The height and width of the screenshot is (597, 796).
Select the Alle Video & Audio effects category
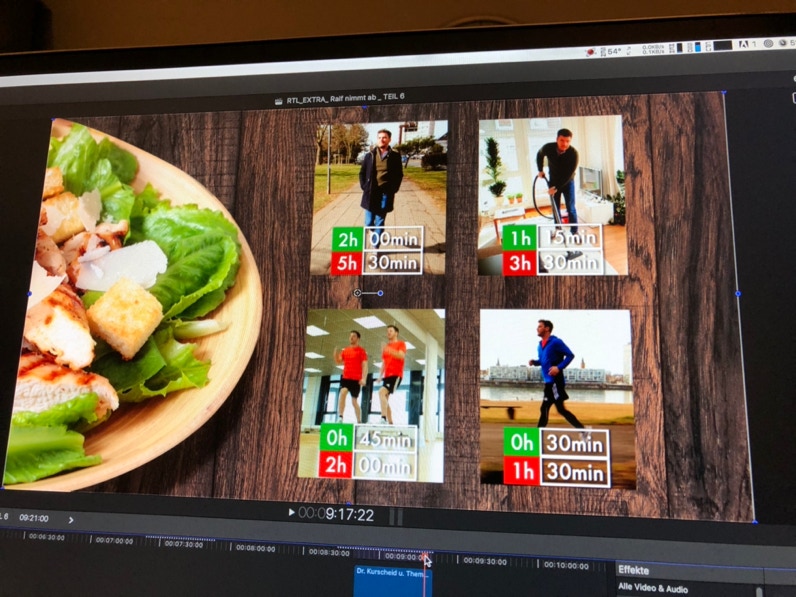click(653, 588)
